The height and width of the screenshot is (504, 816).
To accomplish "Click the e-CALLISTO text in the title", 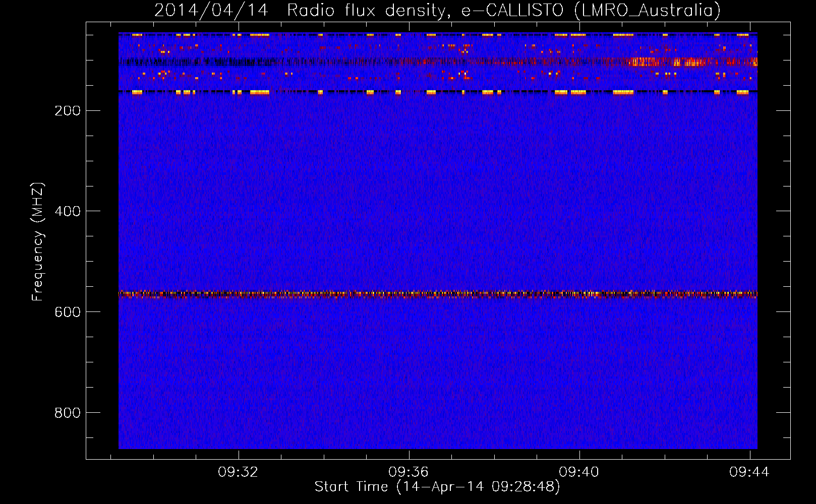I will click(x=512, y=10).
